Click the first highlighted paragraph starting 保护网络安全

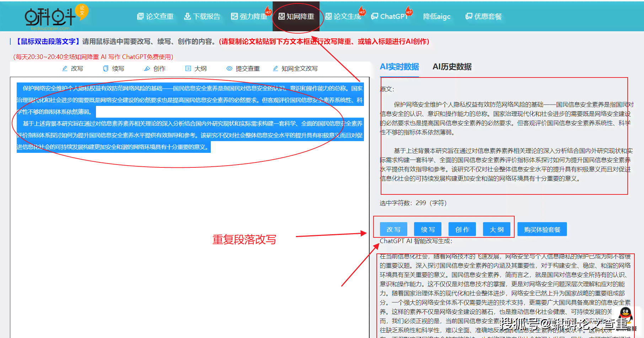click(190, 100)
